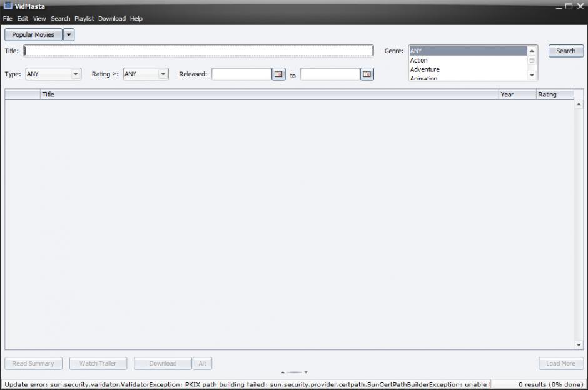Click the Popular Movies button
This screenshot has width=588, height=390.
(x=33, y=34)
